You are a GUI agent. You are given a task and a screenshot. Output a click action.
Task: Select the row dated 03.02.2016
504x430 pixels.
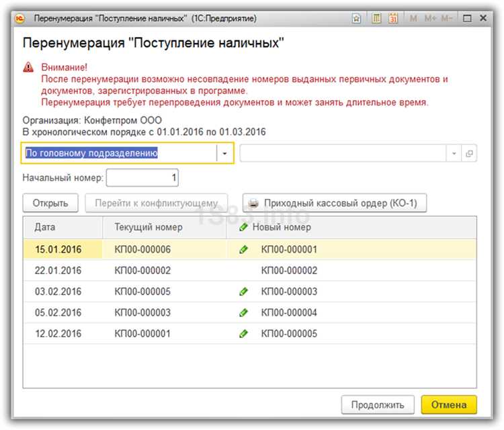coord(250,292)
